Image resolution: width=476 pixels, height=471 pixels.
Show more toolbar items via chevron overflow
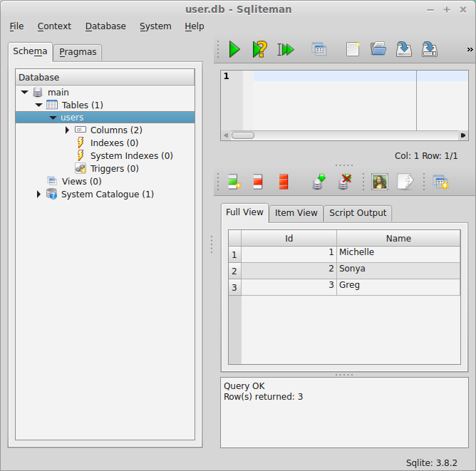tap(469, 49)
